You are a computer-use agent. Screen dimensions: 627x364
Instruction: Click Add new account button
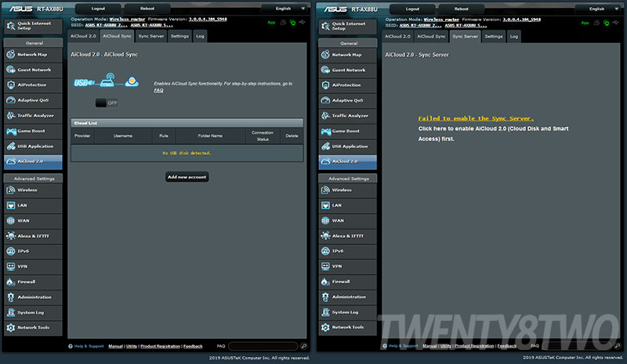[187, 177]
